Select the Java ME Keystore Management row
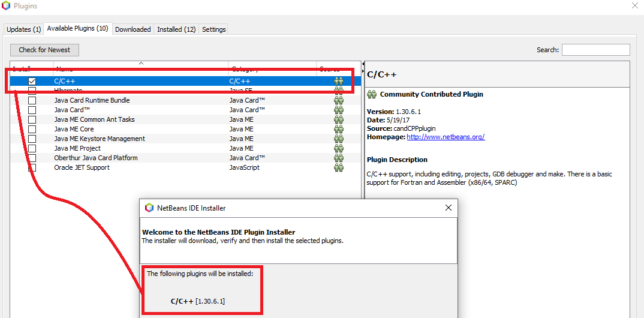This screenshot has width=644, height=318. (x=185, y=139)
